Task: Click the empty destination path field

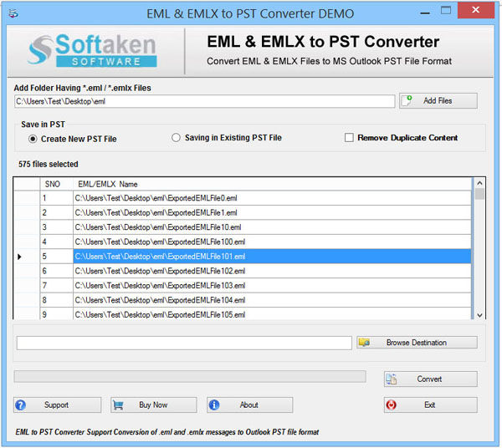Action: (184, 343)
